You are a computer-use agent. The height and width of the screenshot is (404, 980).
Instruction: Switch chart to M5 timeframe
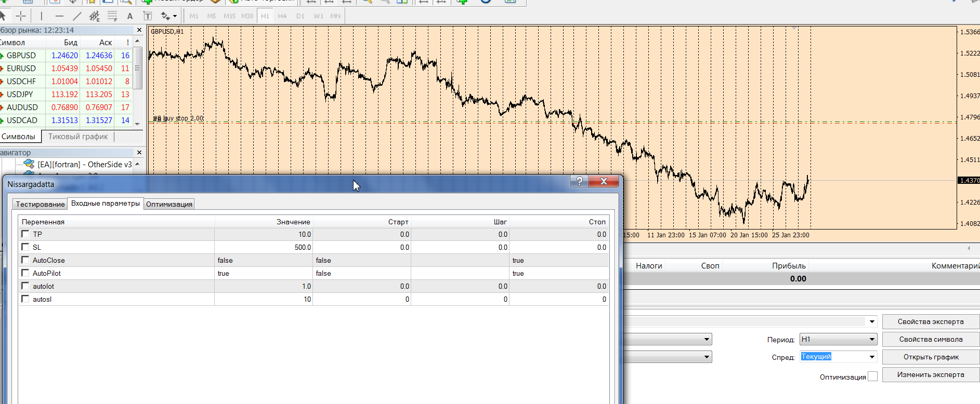click(212, 16)
